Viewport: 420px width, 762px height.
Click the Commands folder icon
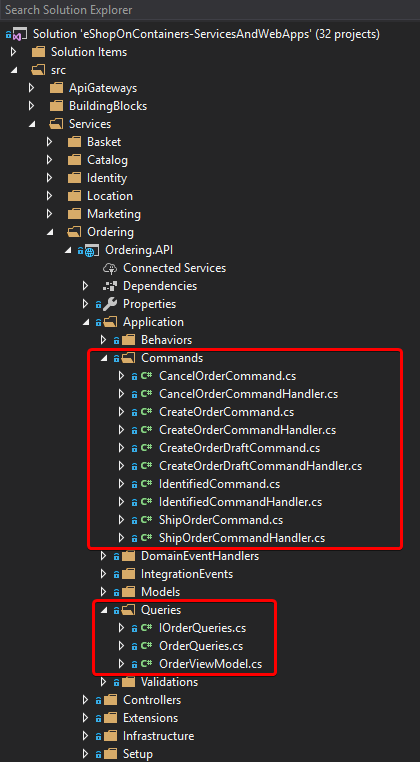click(x=128, y=358)
